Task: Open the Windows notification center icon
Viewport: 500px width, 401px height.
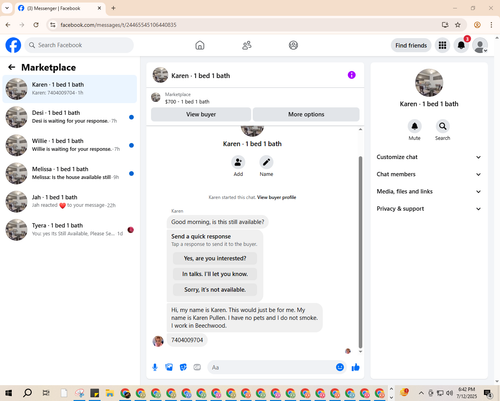Action: [x=488, y=393]
